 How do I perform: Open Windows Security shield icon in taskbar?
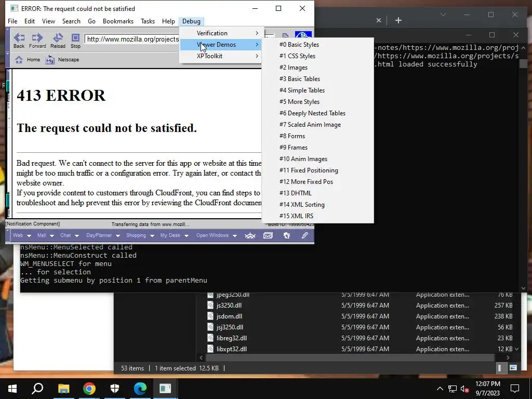click(x=115, y=389)
